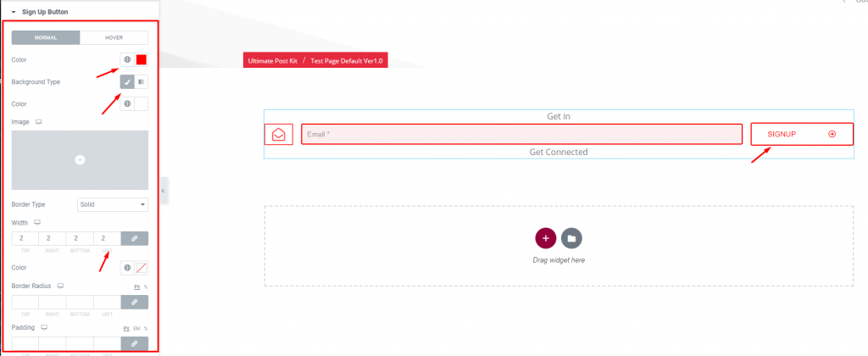This screenshot has width=868, height=356.
Task: Open the red text color swatch
Action: click(142, 59)
